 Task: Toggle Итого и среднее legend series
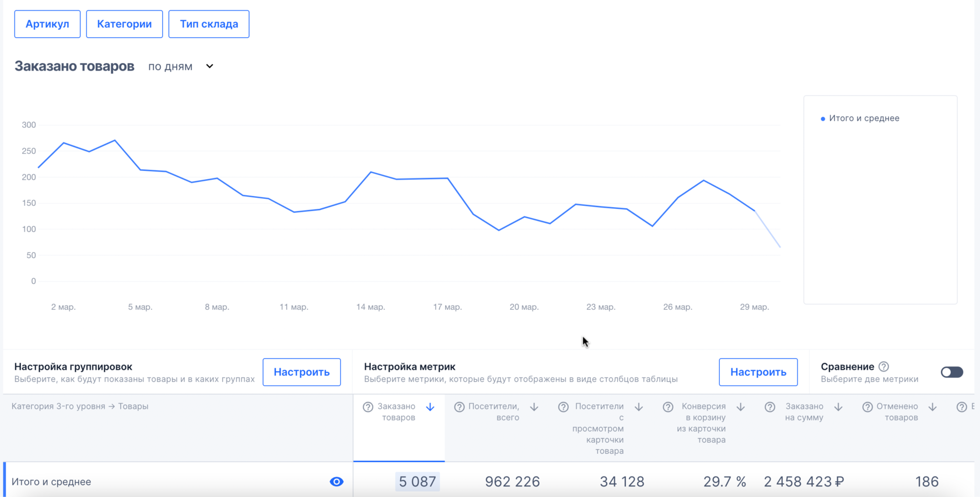(x=860, y=118)
